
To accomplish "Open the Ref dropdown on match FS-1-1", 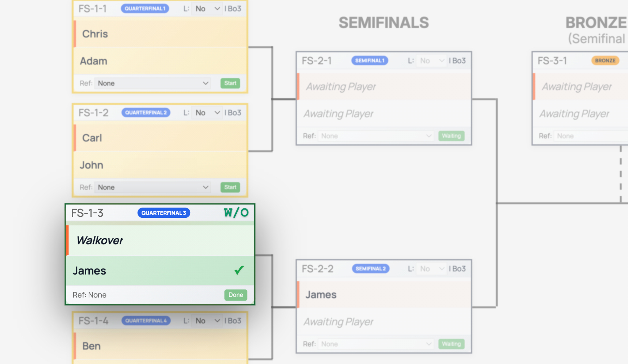I will [152, 83].
